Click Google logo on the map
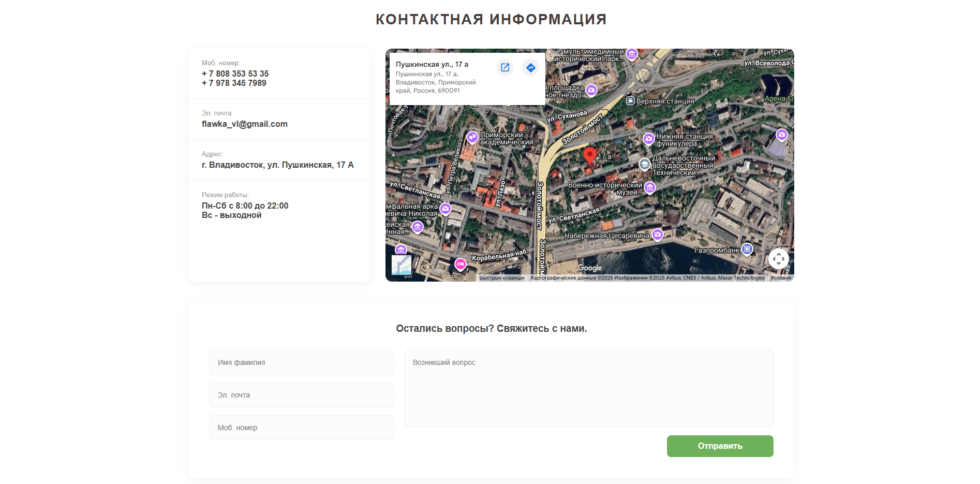Screen dimensions: 980x484 (x=590, y=268)
